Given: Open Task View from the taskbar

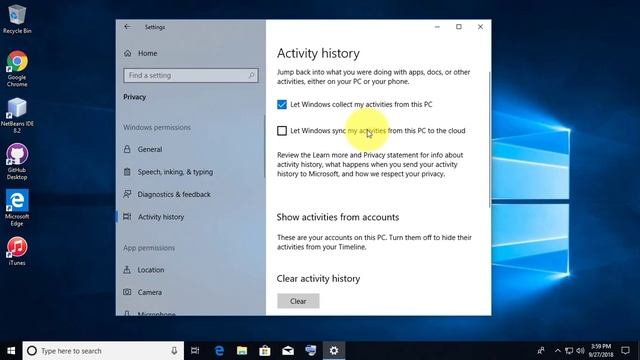Looking at the screenshot, I should click(195, 351).
